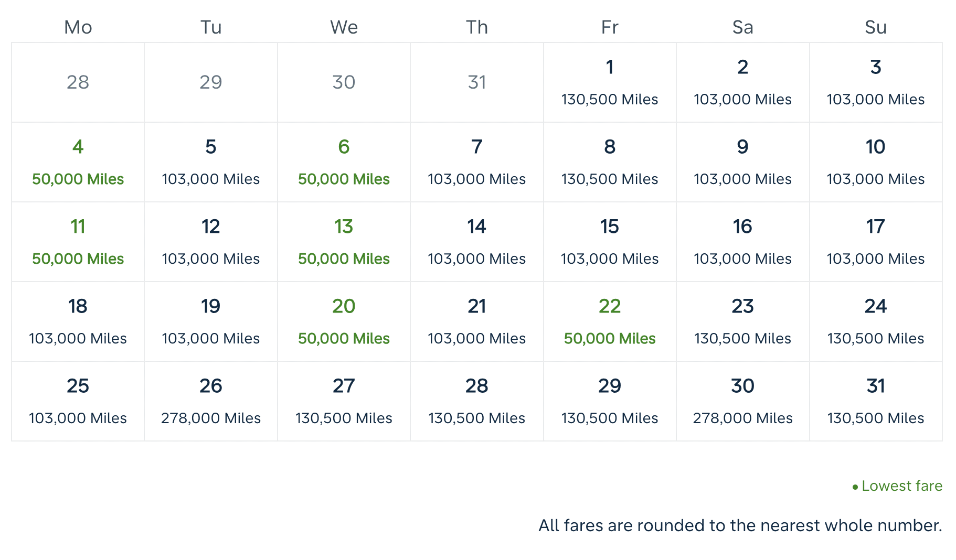Click greyed-out day 29 of previous month
Image resolution: width=956 pixels, height=560 pixels.
(211, 82)
